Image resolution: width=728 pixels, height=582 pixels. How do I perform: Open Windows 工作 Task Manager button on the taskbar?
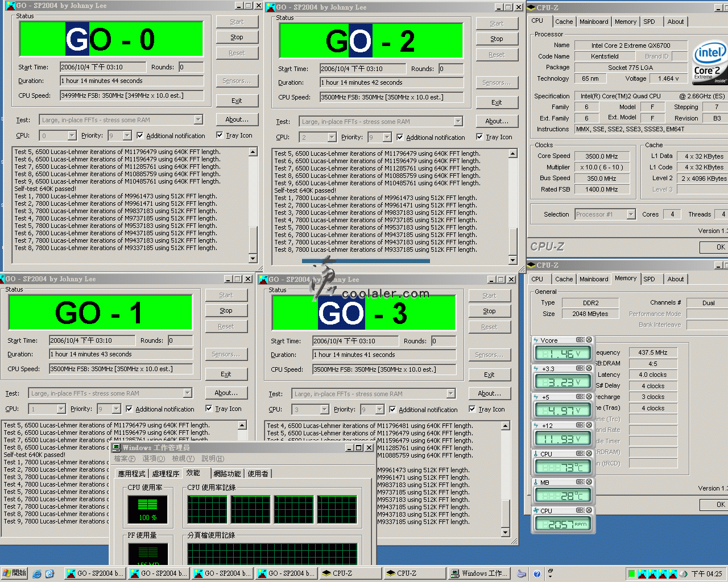479,573
